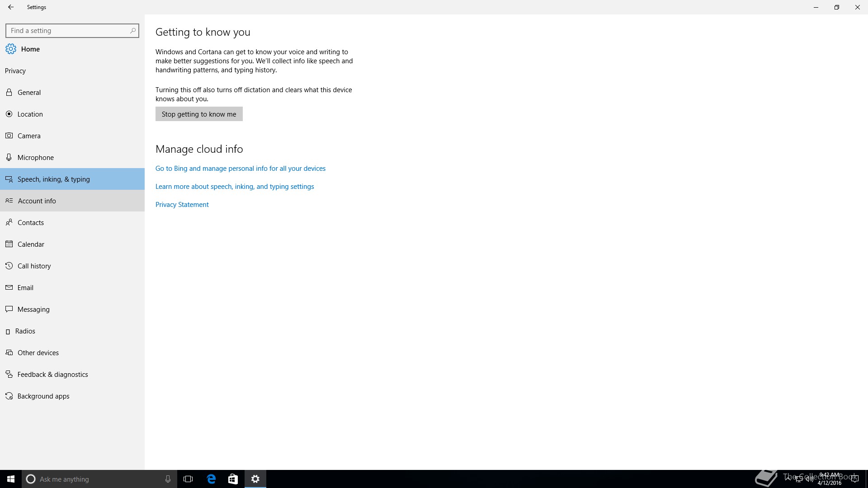Open Messaging via its chat bubble icon

[9, 309]
